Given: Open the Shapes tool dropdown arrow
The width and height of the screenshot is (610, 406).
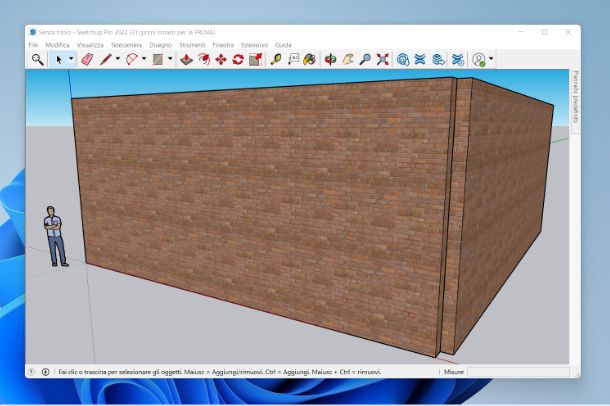Looking at the screenshot, I should click(170, 59).
